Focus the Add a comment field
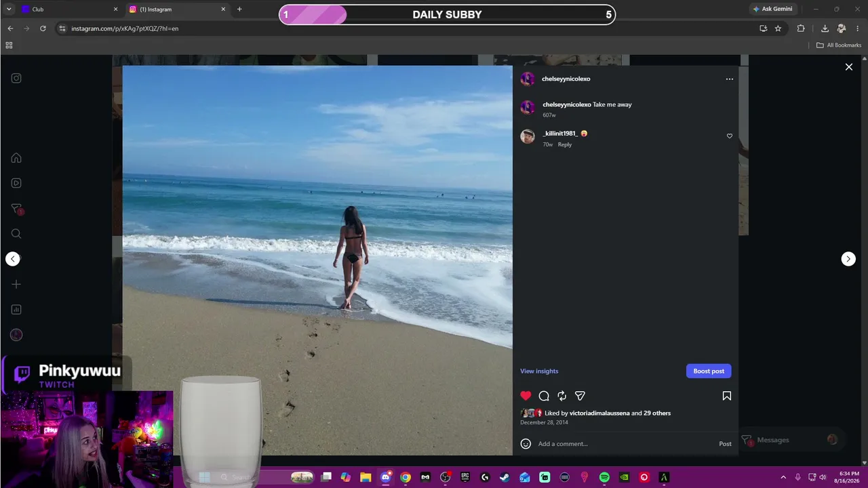The width and height of the screenshot is (868, 488). [x=625, y=444]
